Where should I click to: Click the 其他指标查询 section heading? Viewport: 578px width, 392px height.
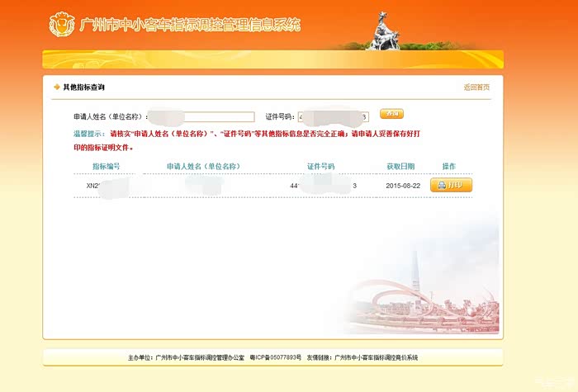(x=83, y=87)
